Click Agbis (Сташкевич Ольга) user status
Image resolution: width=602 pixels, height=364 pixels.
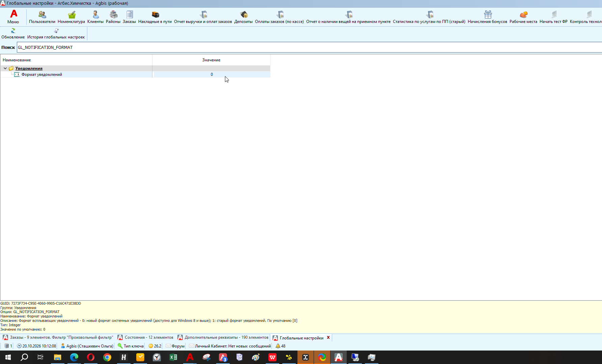pyautogui.click(x=87, y=346)
